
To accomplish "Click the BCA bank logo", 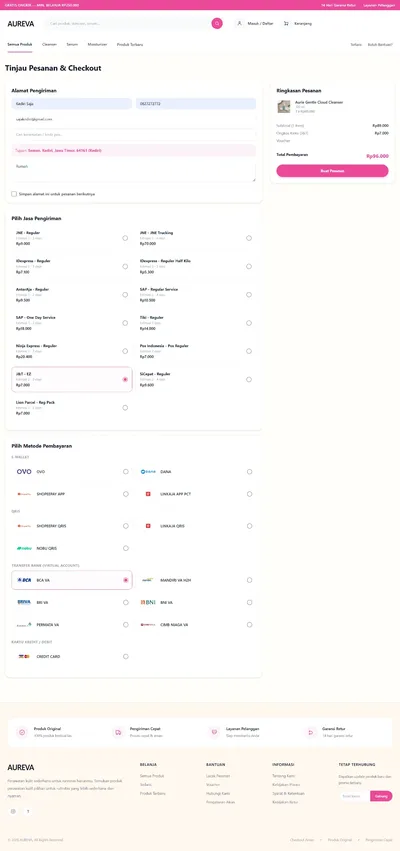I will tap(24, 580).
